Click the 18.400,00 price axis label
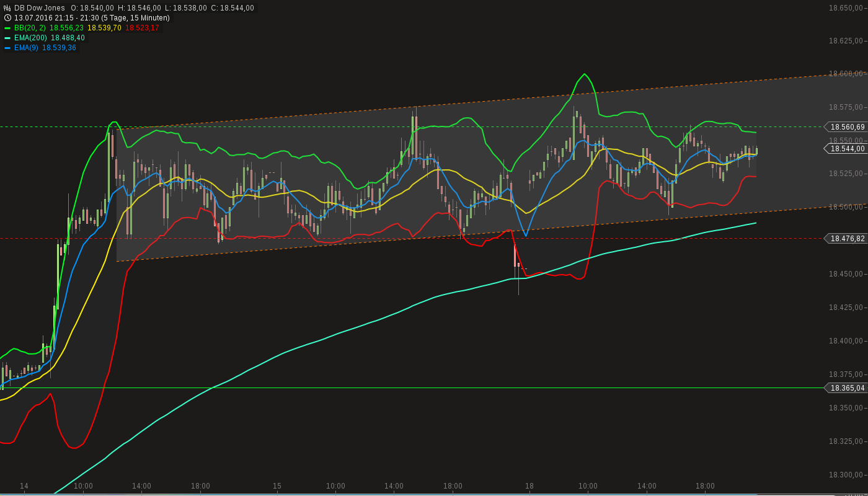The image size is (868, 496). click(847, 341)
